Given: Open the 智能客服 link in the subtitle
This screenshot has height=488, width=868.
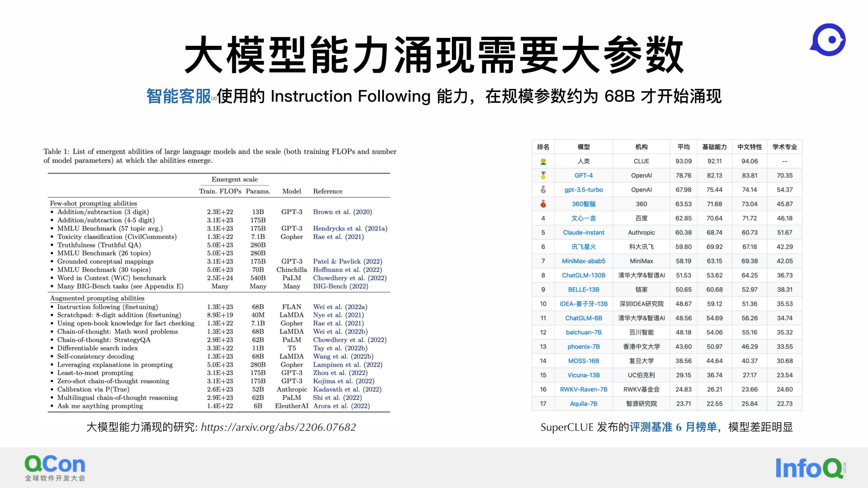Looking at the screenshot, I should point(179,96).
